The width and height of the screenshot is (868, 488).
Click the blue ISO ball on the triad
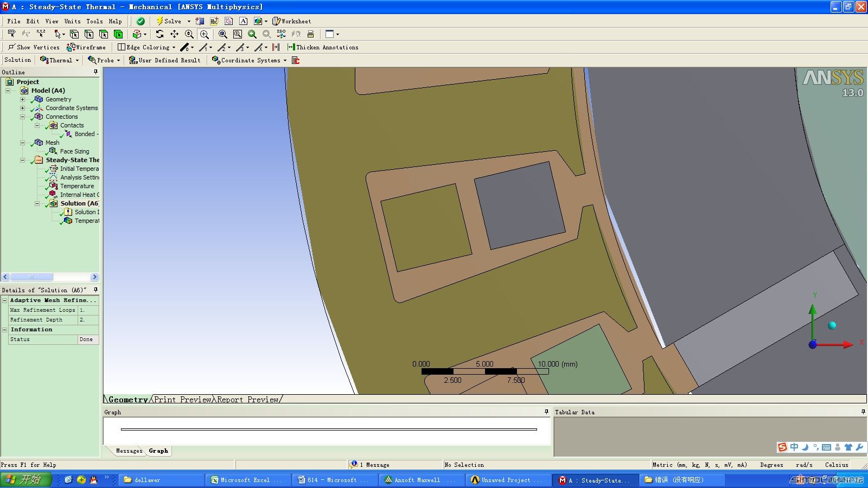[832, 325]
